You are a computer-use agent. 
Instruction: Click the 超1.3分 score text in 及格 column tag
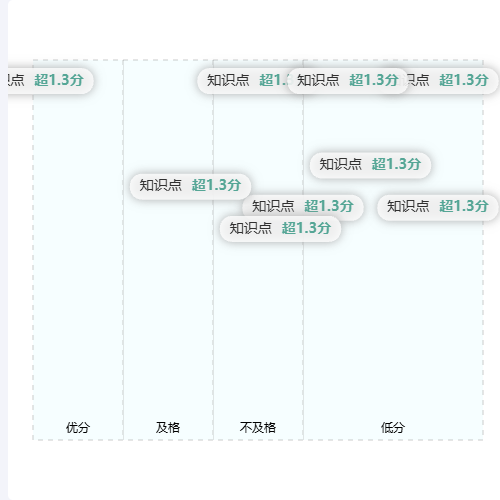click(216, 185)
